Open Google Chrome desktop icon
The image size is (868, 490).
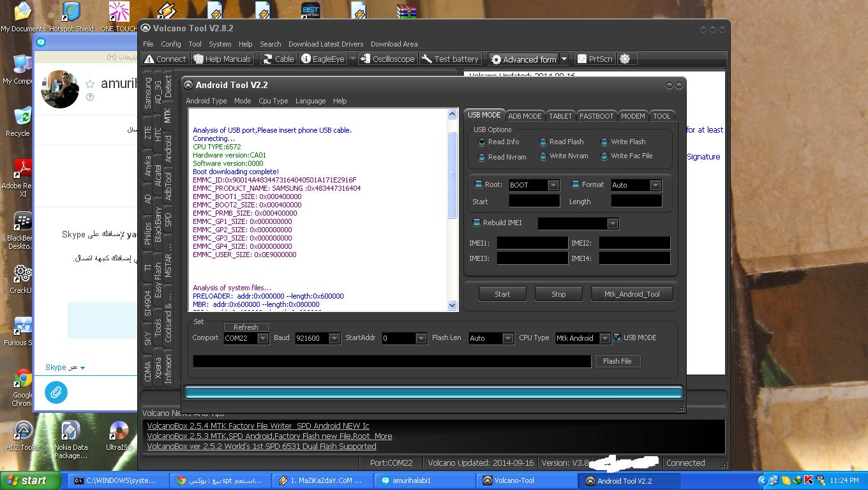[x=22, y=388]
